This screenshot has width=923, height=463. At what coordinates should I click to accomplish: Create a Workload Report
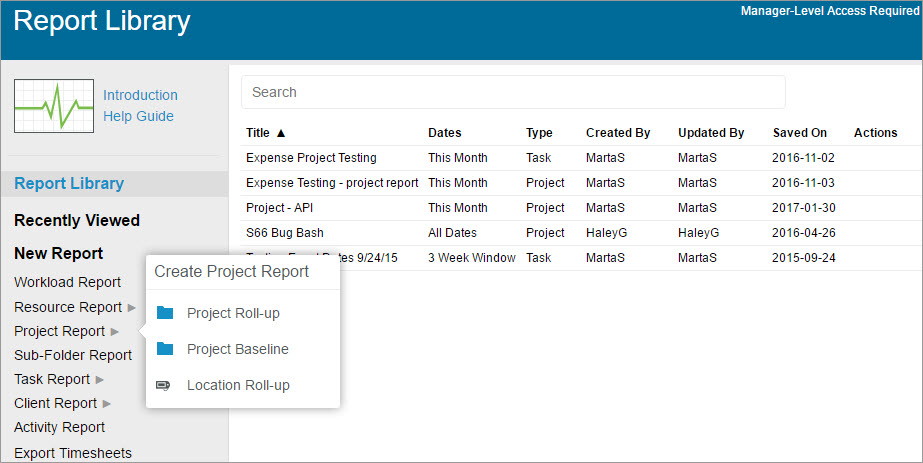[67, 282]
